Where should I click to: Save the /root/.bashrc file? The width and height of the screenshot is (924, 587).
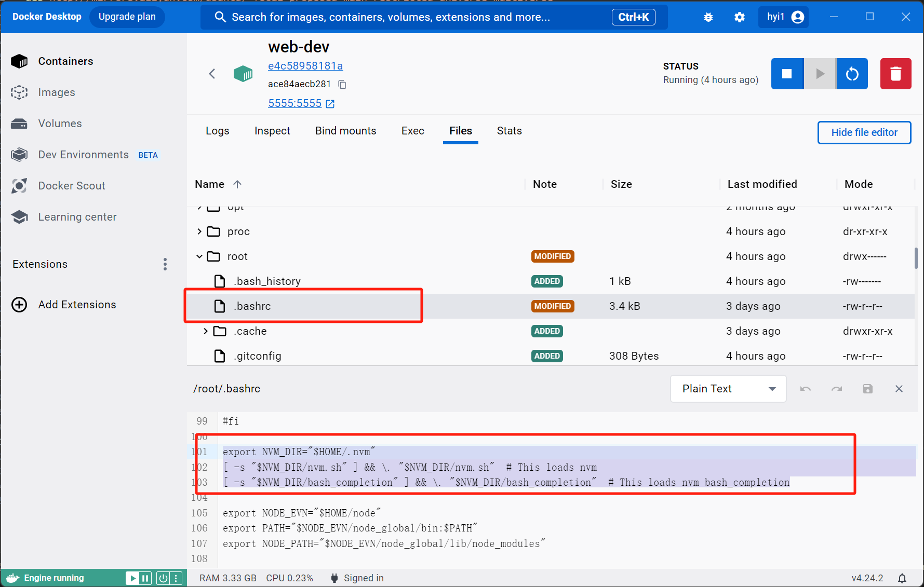(x=868, y=389)
